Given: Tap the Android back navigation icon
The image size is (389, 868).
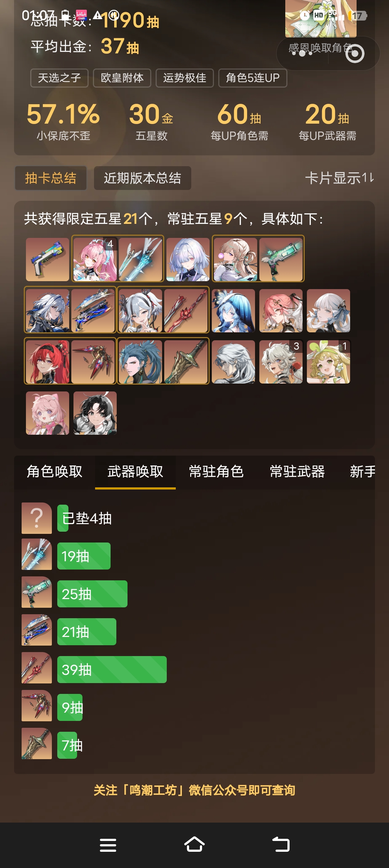Looking at the screenshot, I should click(x=281, y=845).
